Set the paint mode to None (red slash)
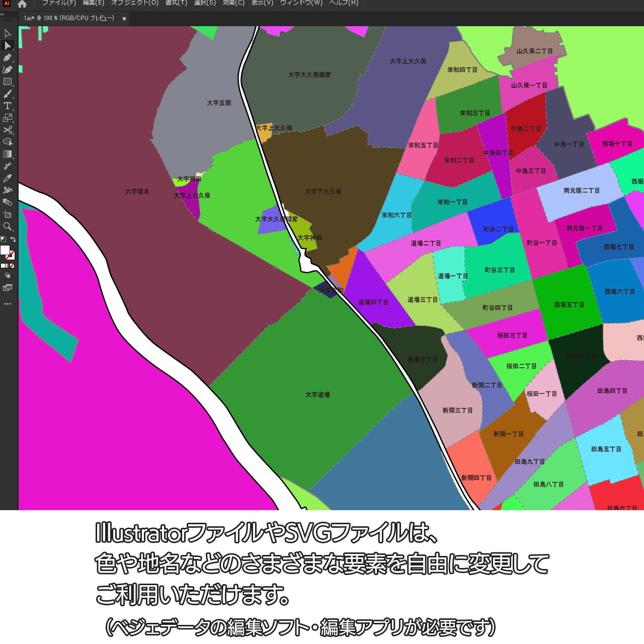The image size is (644, 644). click(12, 266)
